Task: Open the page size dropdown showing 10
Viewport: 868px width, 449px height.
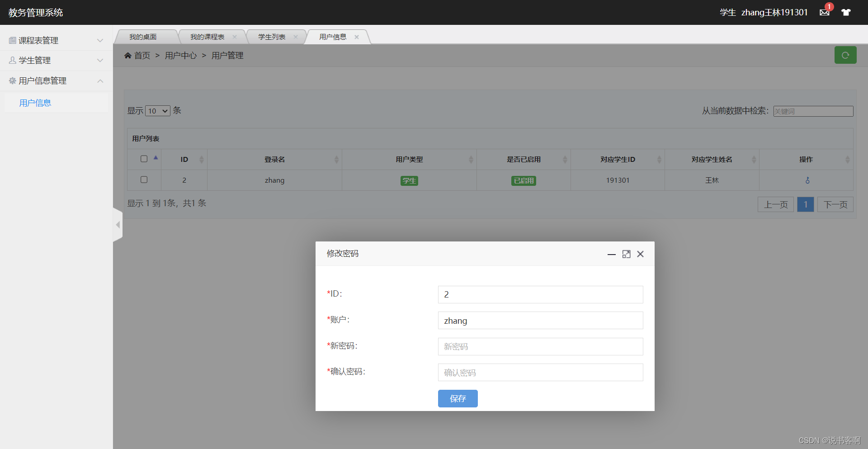Action: click(x=158, y=111)
